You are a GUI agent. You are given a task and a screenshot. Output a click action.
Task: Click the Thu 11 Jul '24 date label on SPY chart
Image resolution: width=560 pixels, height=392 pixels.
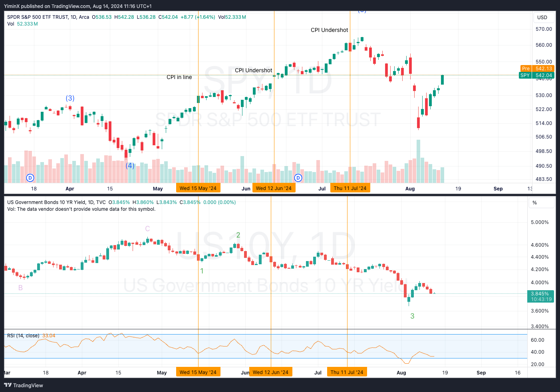[350, 188]
